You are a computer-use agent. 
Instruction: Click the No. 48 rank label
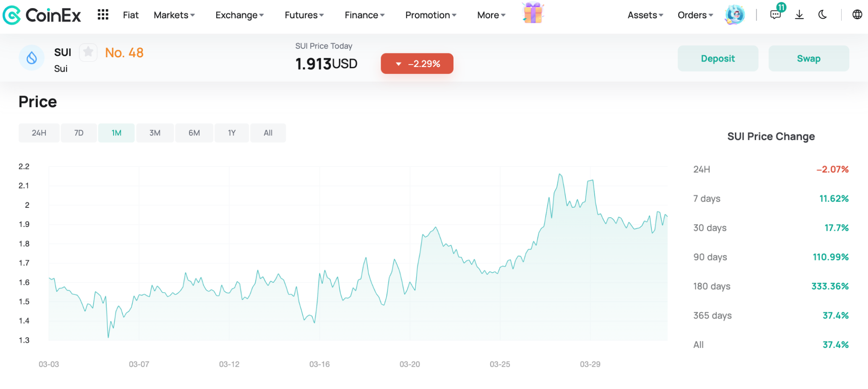[x=124, y=53]
